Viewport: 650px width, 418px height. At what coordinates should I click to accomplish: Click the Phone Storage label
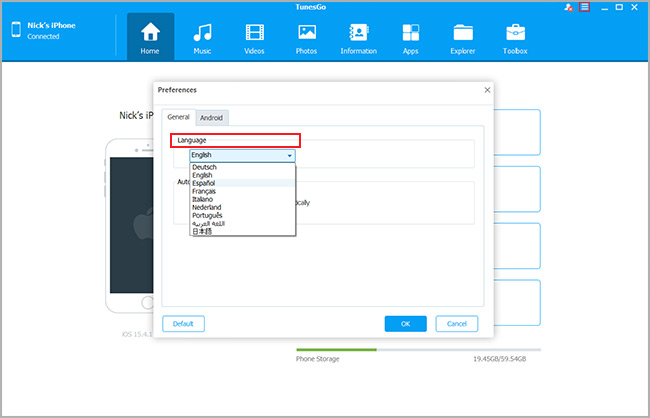tap(318, 359)
